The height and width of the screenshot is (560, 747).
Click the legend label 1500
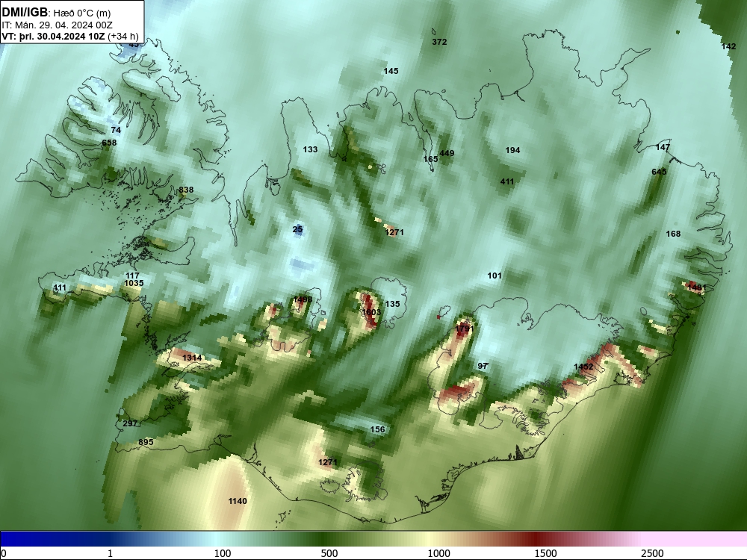(x=545, y=553)
